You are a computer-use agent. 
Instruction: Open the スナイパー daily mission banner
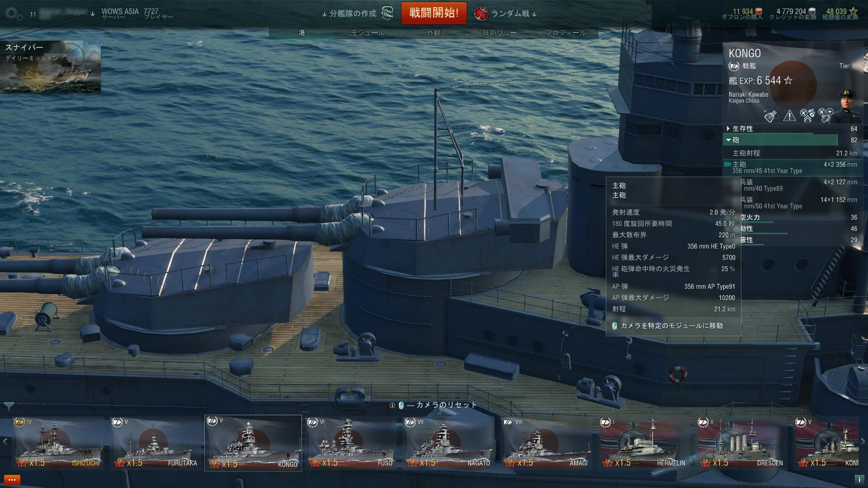click(50, 67)
